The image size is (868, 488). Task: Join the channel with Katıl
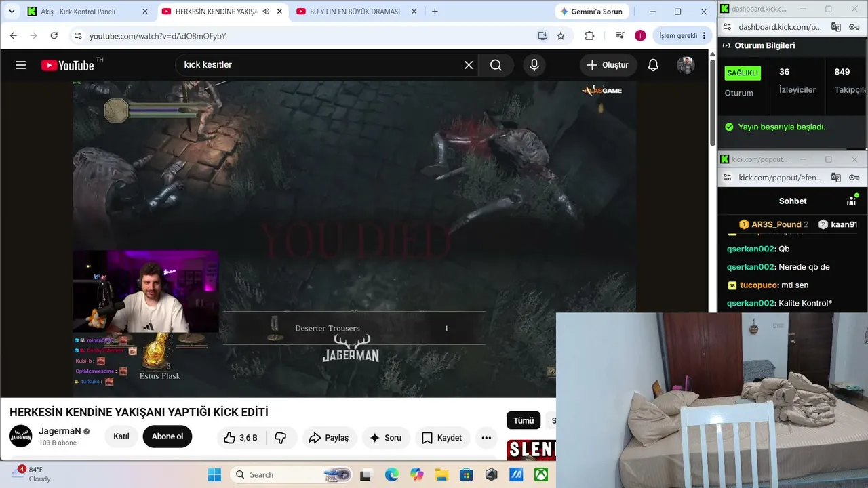(121, 436)
